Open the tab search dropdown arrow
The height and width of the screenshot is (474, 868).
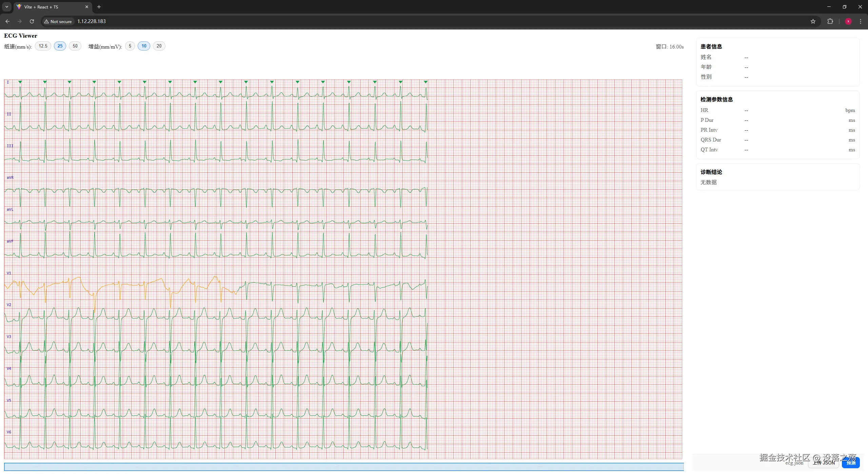click(6, 7)
